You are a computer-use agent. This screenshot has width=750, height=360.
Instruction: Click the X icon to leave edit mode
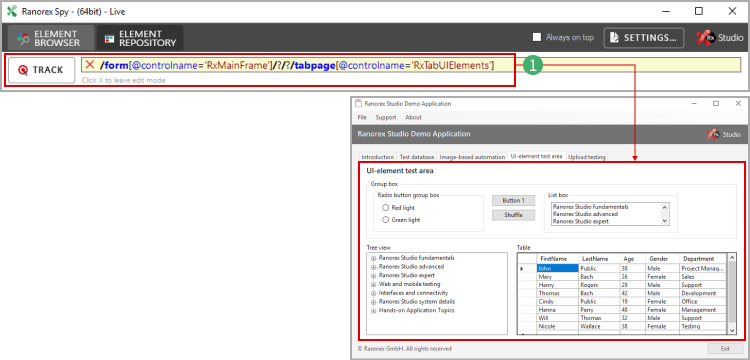[x=89, y=65]
